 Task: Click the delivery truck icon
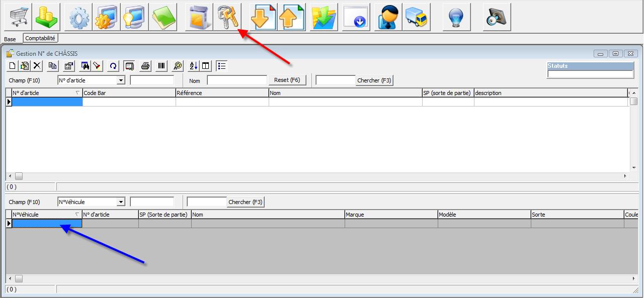(416, 17)
